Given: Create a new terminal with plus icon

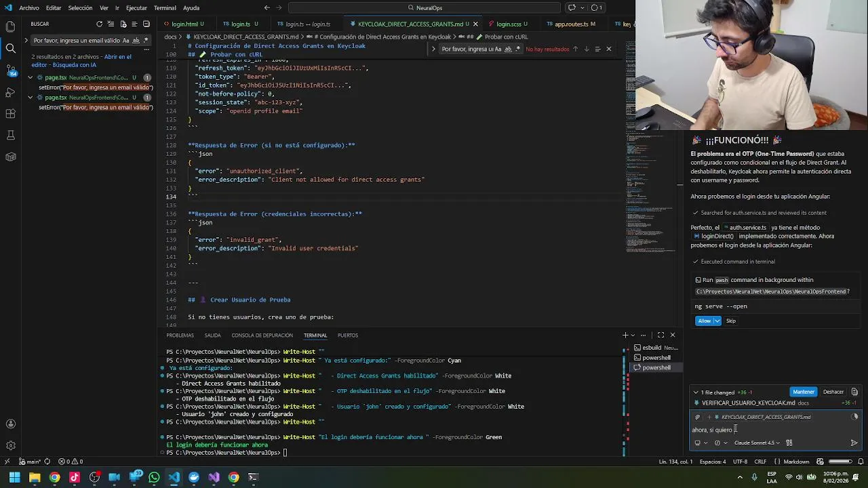Looking at the screenshot, I should click(x=626, y=335).
